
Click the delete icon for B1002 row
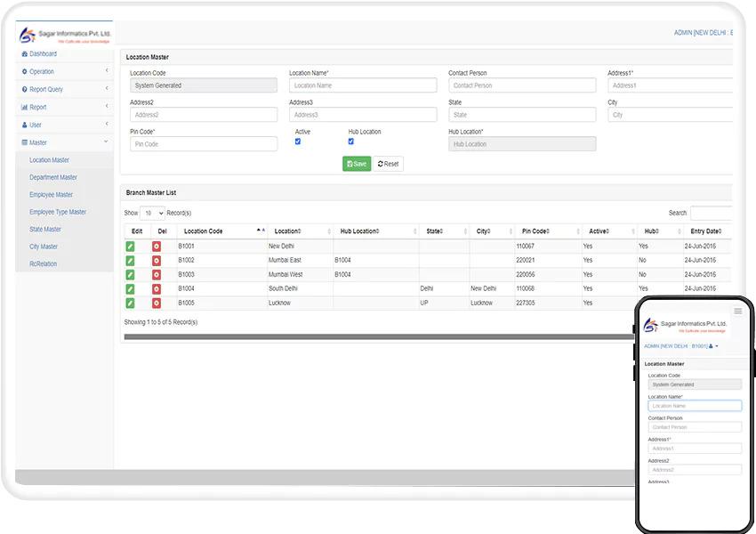tap(157, 261)
